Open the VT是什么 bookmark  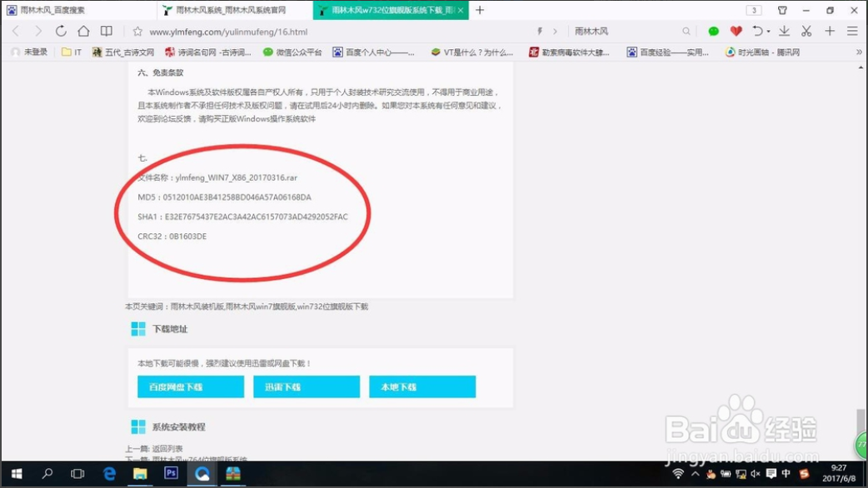[472, 52]
